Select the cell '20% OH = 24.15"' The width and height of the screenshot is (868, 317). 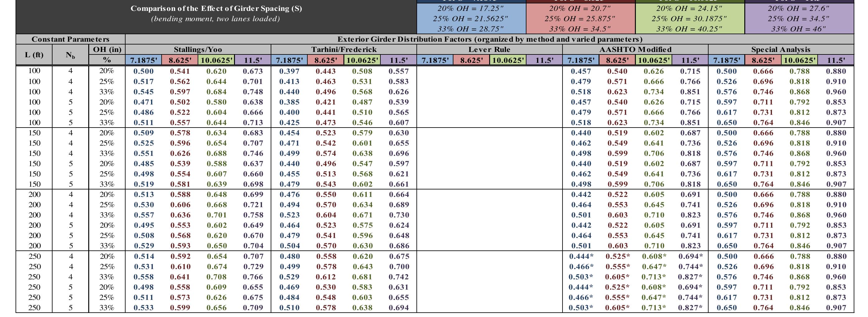[x=689, y=8]
